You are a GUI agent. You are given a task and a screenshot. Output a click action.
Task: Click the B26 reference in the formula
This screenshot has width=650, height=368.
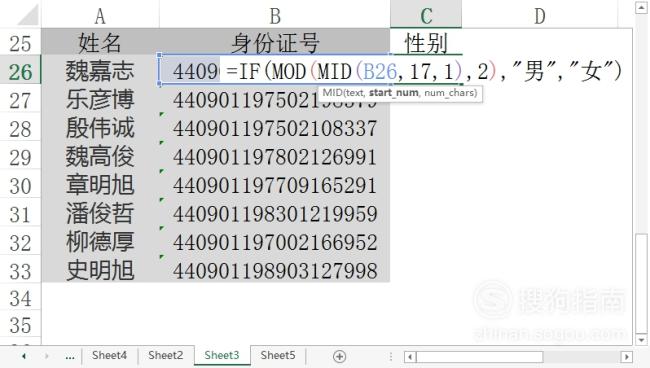point(380,71)
